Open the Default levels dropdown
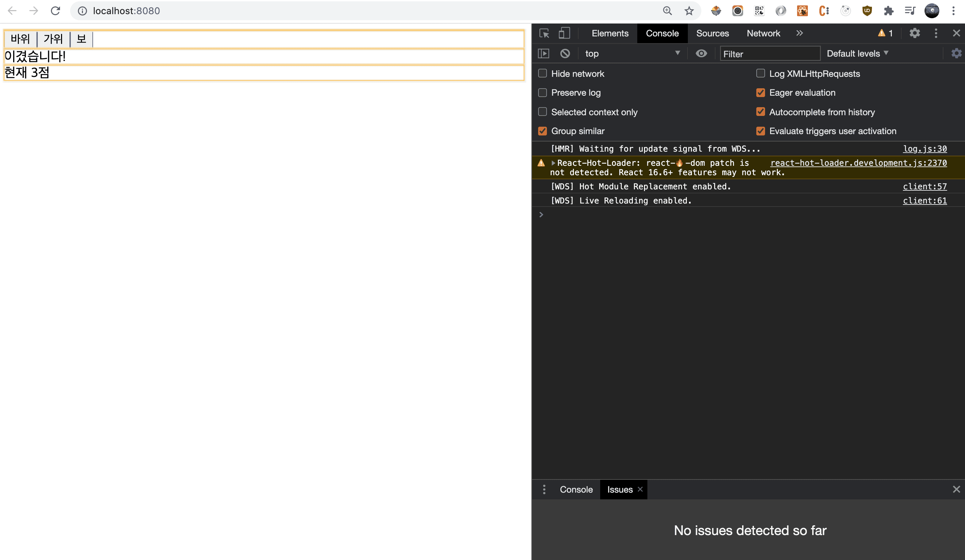This screenshot has height=560, width=965. [x=857, y=54]
